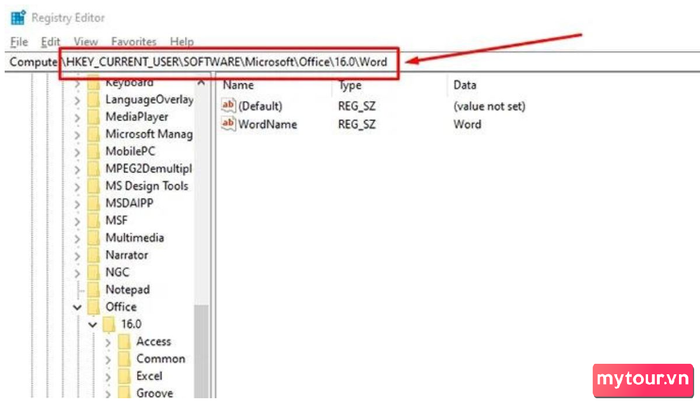
Task: Expand the MobilePC key
Action: (x=77, y=152)
